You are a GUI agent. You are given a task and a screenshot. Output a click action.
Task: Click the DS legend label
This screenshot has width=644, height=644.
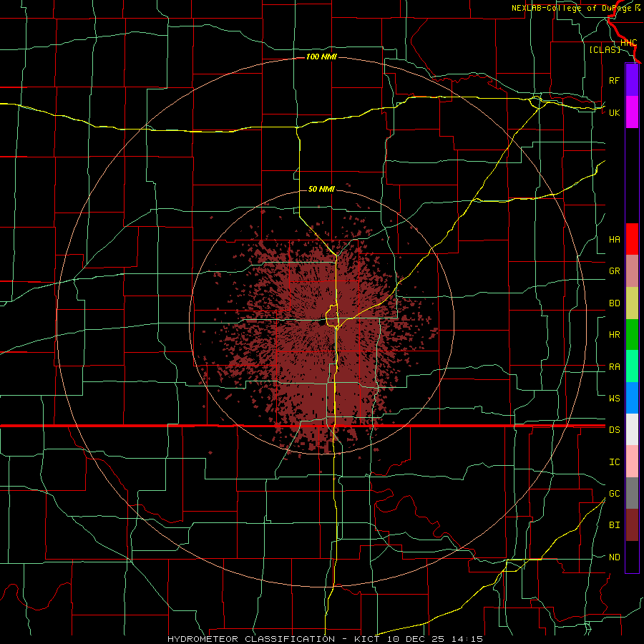[614, 430]
